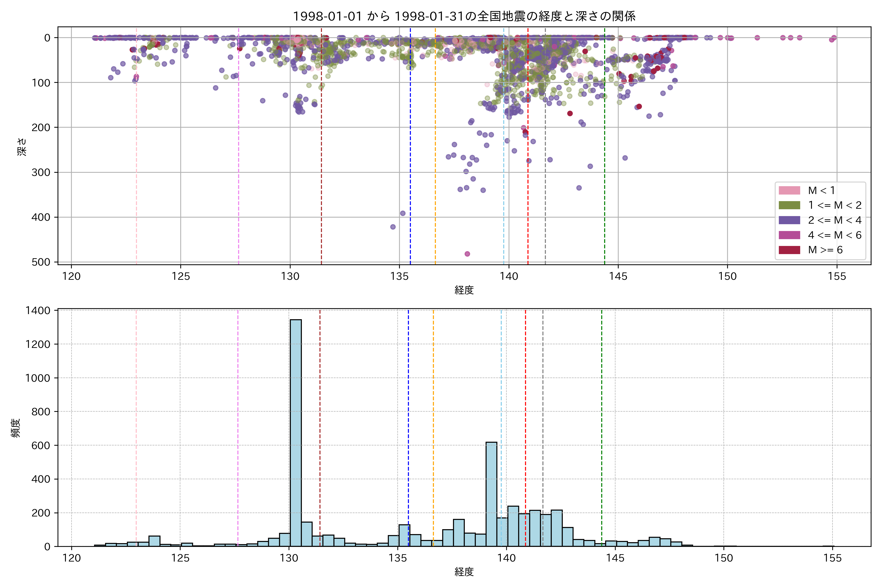Click the 経度 label under the histogram

click(464, 572)
